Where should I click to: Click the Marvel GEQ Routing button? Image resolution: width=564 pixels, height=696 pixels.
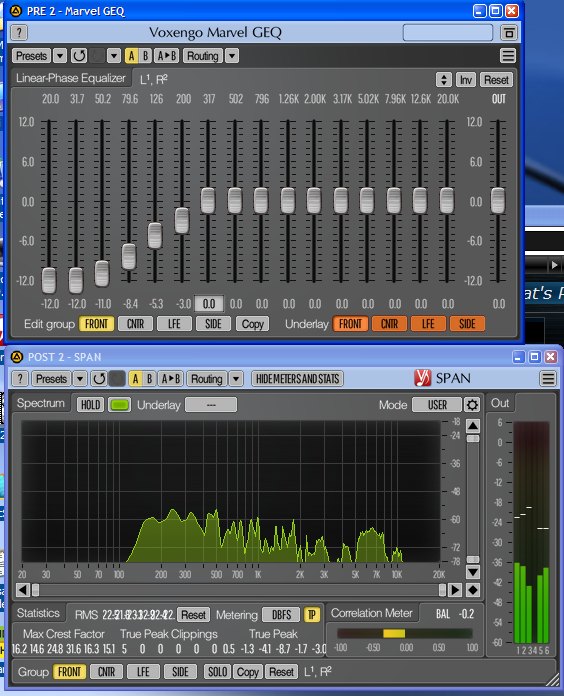(x=203, y=56)
